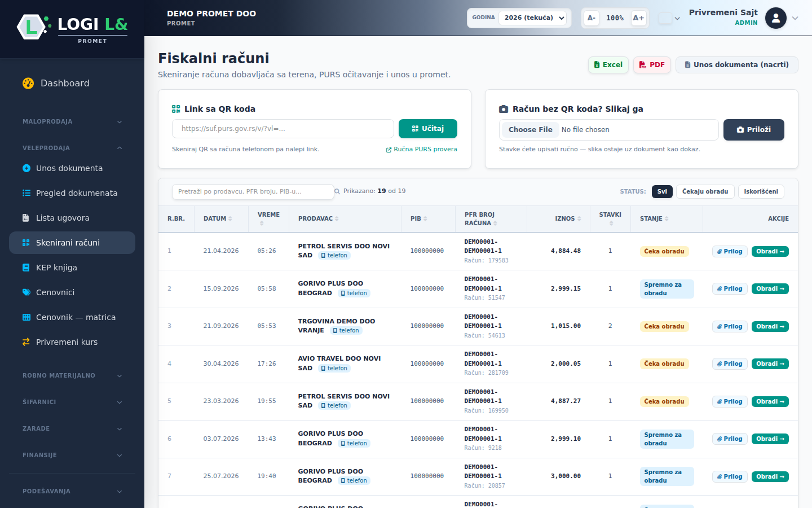Click the Skenirani računi QR icon in sidebar
Screen dimensions: 812x508
click(26, 243)
